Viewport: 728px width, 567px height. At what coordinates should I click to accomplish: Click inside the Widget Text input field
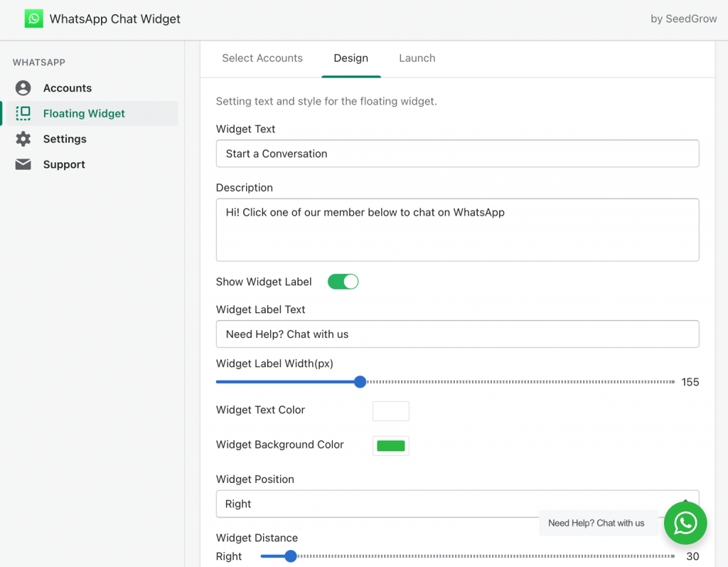click(457, 154)
